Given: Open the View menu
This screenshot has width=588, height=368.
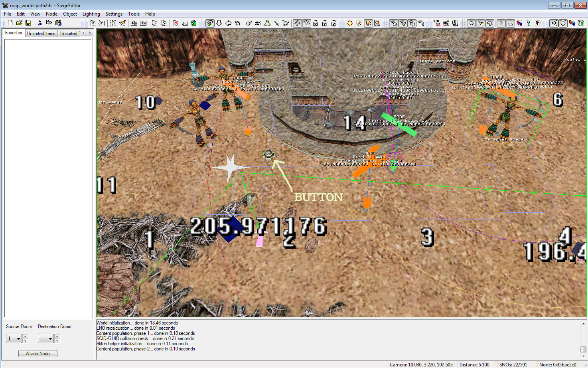Looking at the screenshot, I should pos(35,14).
